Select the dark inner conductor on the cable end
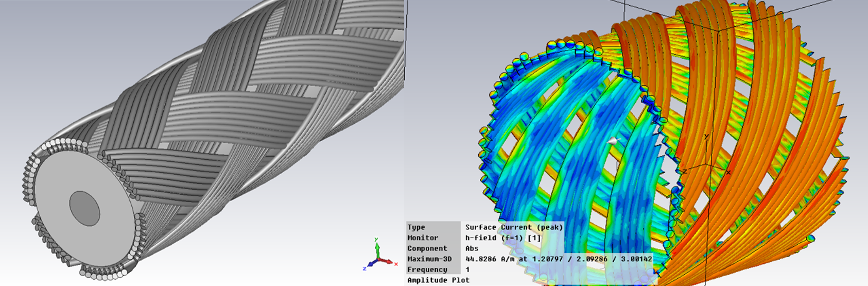 point(84,208)
